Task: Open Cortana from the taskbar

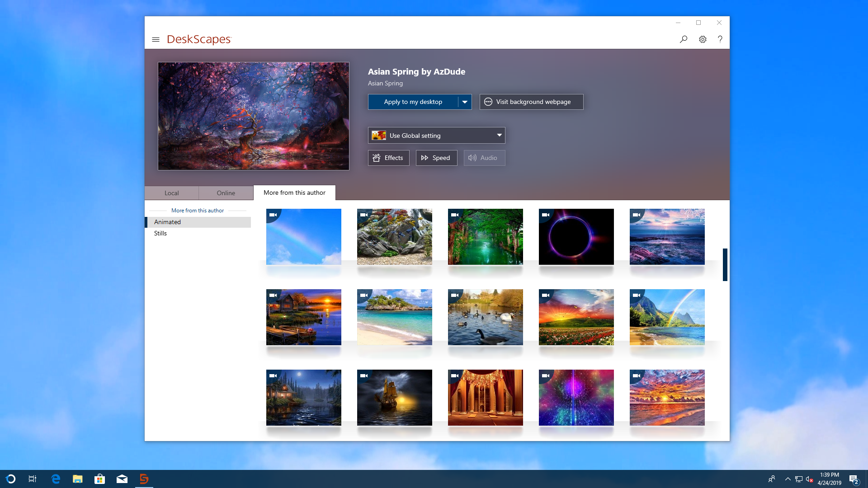Action: (x=11, y=479)
